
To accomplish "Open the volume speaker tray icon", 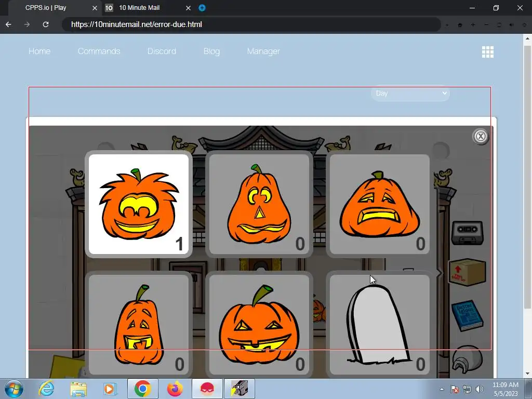I will click(x=479, y=389).
